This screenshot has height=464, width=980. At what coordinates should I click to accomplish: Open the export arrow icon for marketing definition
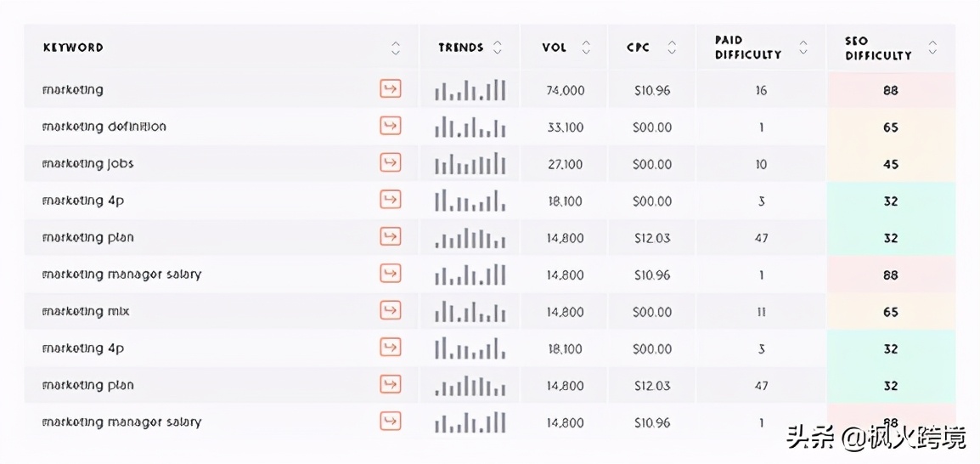pyautogui.click(x=390, y=127)
